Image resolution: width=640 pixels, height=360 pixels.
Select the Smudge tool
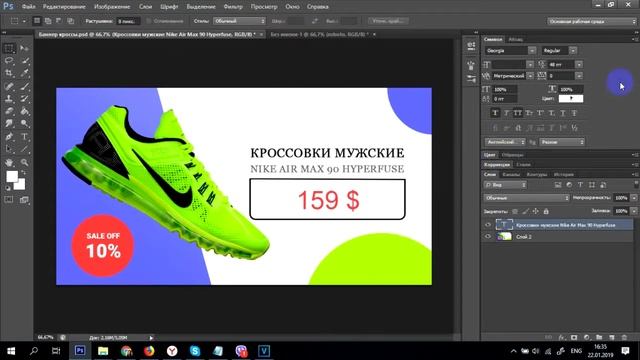click(9, 123)
